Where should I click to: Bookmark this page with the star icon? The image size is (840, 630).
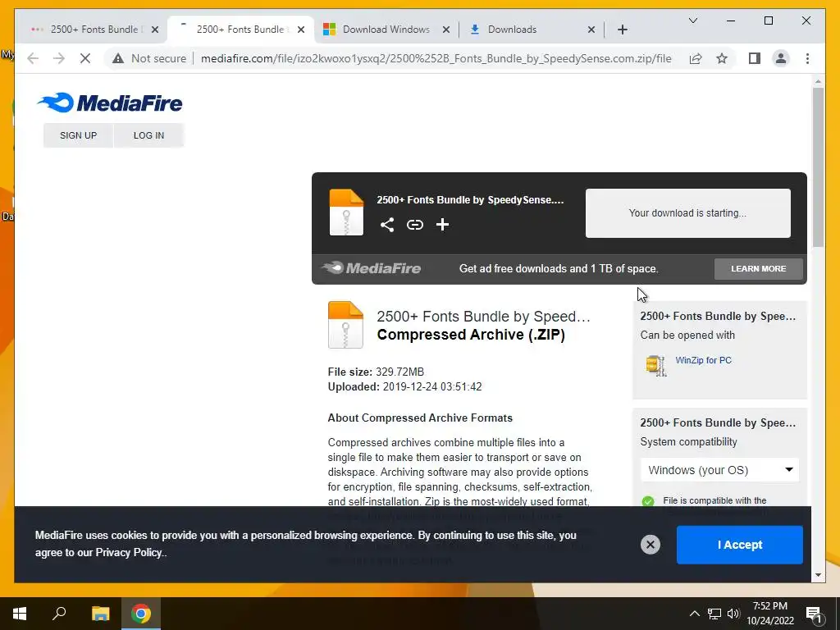coord(722,58)
